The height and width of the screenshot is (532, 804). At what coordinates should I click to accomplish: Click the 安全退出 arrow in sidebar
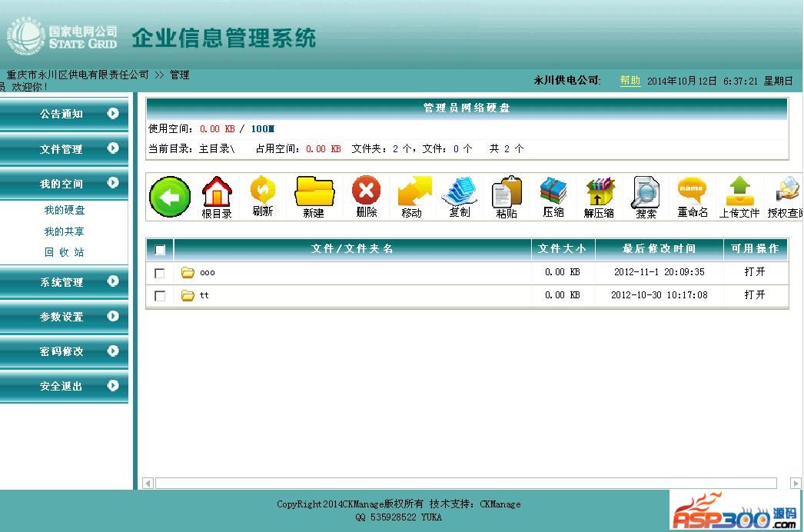(x=113, y=386)
